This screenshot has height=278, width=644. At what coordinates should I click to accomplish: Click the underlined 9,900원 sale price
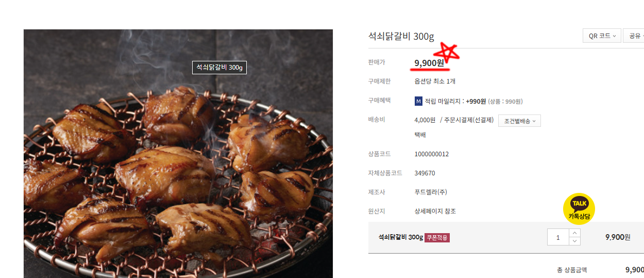point(429,63)
